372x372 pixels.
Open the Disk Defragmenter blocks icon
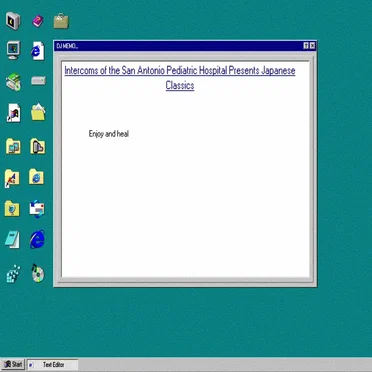[x=13, y=274]
